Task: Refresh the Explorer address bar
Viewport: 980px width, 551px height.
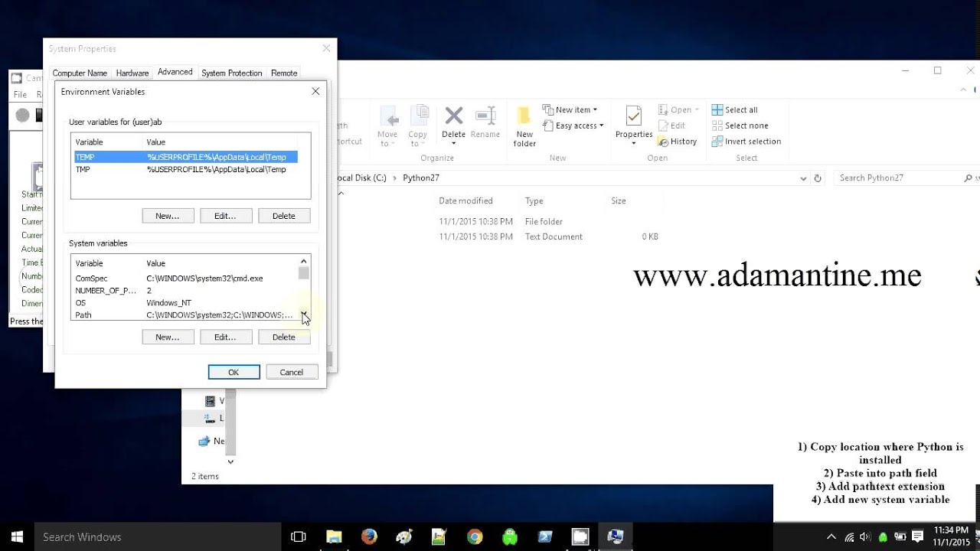Action: click(818, 178)
